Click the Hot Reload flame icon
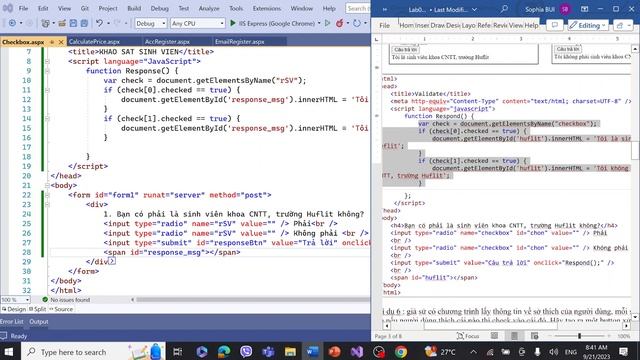 coord(339,23)
